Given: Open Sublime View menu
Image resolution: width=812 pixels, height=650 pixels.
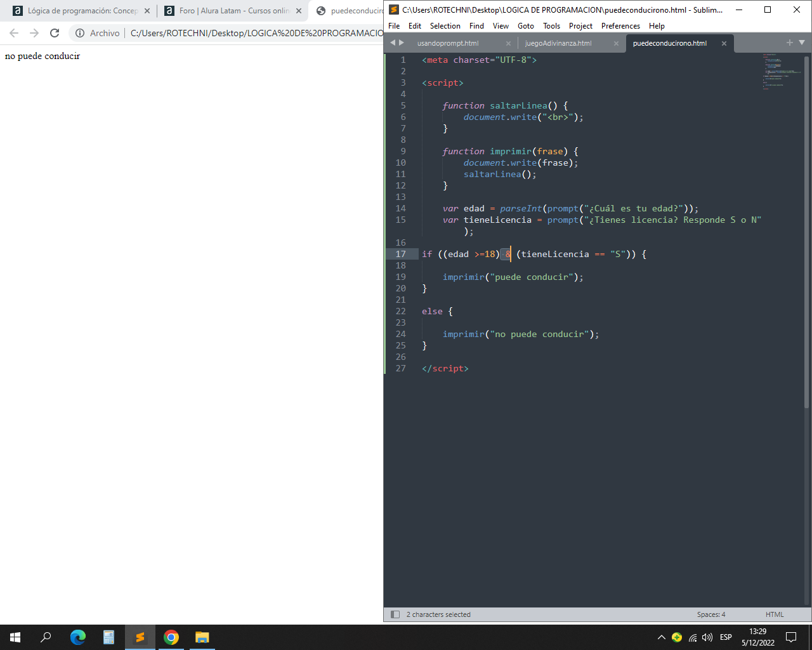Looking at the screenshot, I should click(501, 26).
